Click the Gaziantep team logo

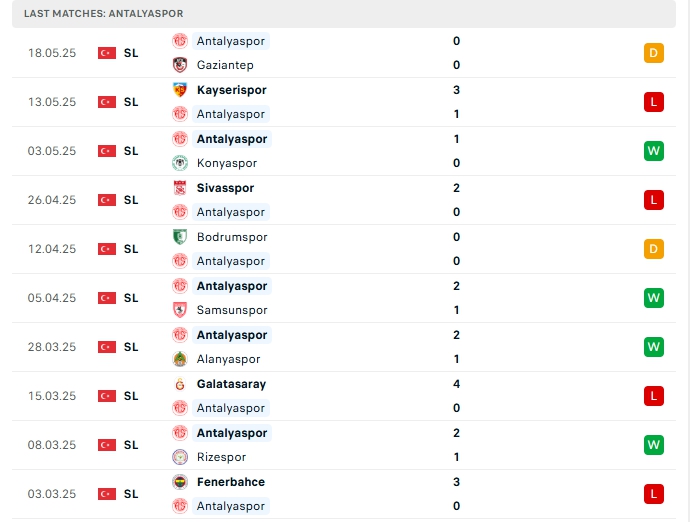(x=180, y=65)
